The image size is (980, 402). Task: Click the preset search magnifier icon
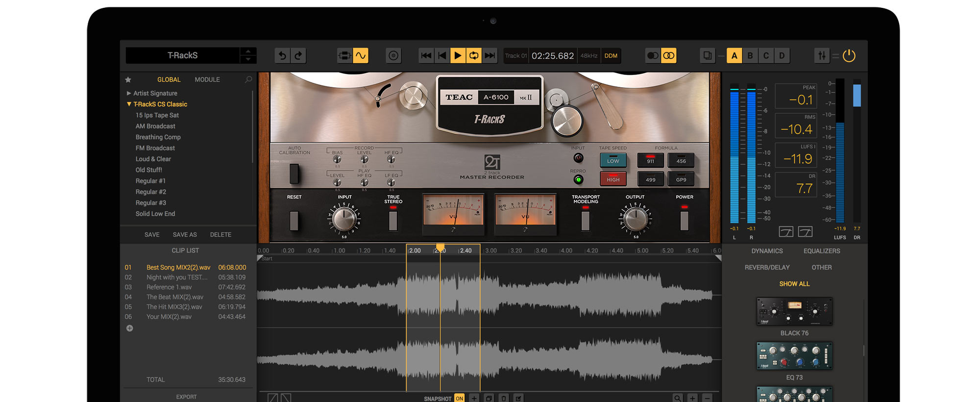point(248,79)
